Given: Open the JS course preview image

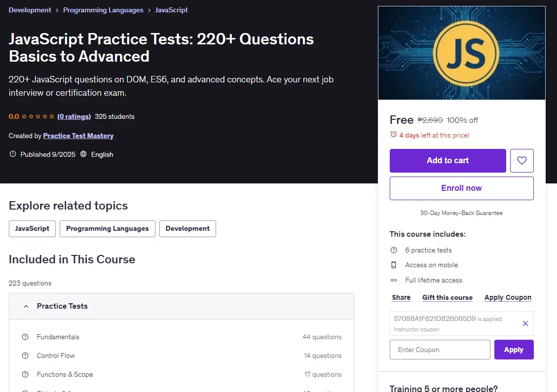Looking at the screenshot, I should 461,53.
